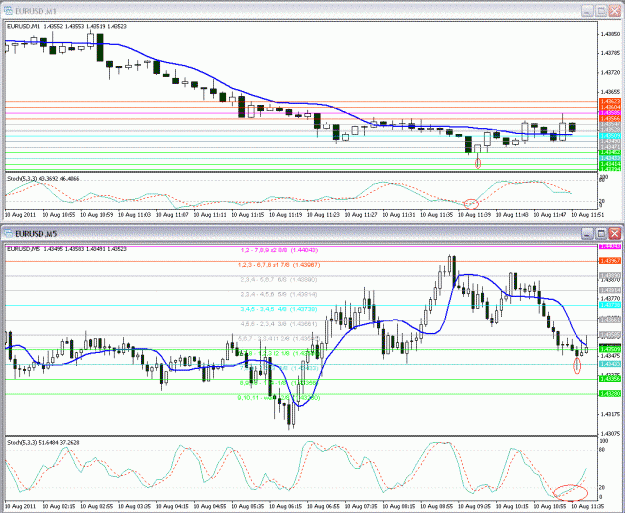
Task: Click the cyan 1.43738 price tag in M5 window
Action: pos(610,305)
